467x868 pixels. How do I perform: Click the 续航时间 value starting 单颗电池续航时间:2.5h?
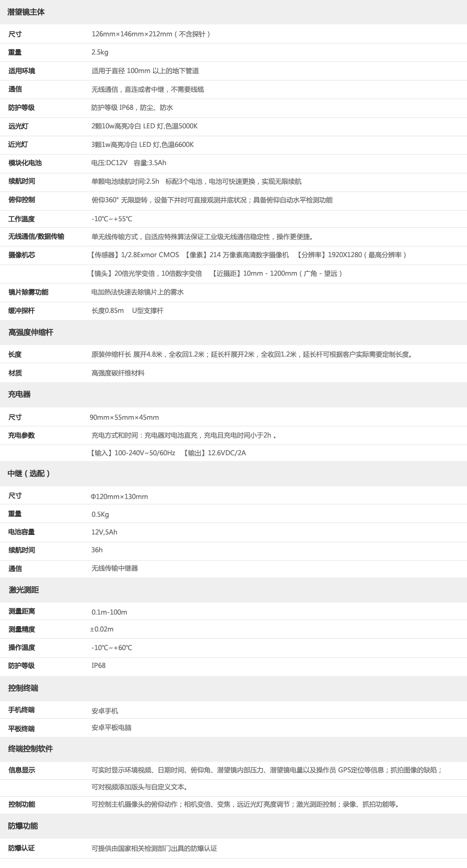click(x=197, y=182)
